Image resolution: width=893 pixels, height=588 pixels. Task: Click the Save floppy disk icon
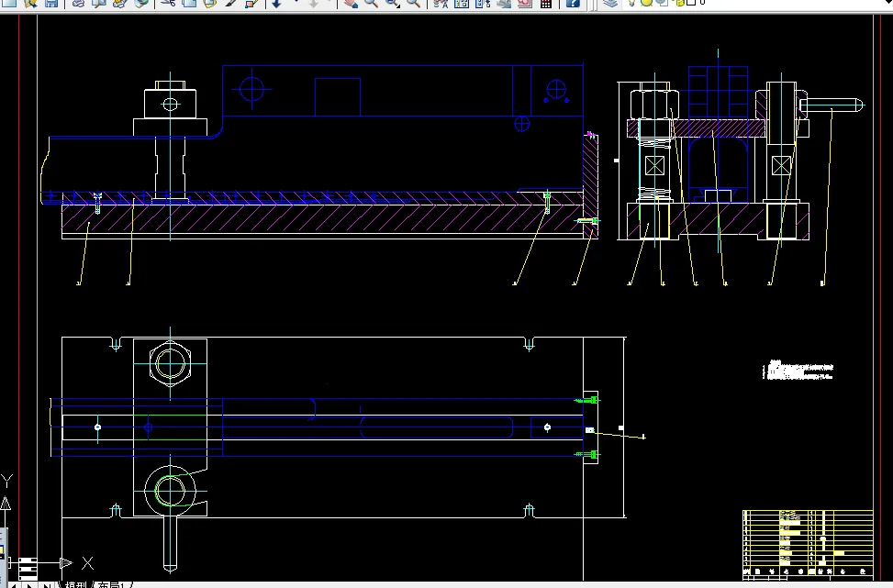click(x=51, y=3)
